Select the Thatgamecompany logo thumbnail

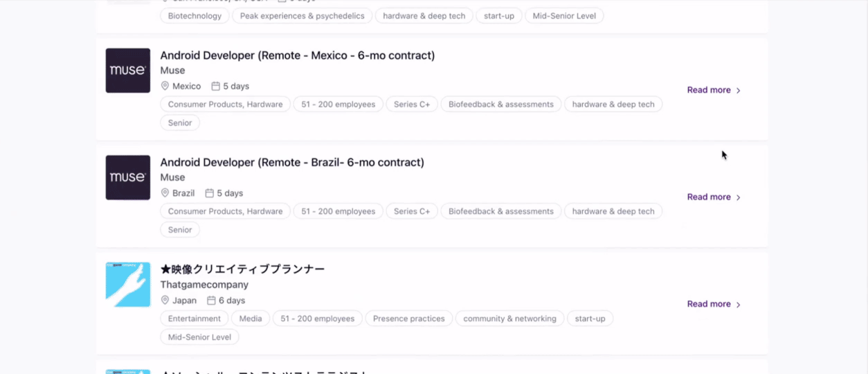(128, 285)
